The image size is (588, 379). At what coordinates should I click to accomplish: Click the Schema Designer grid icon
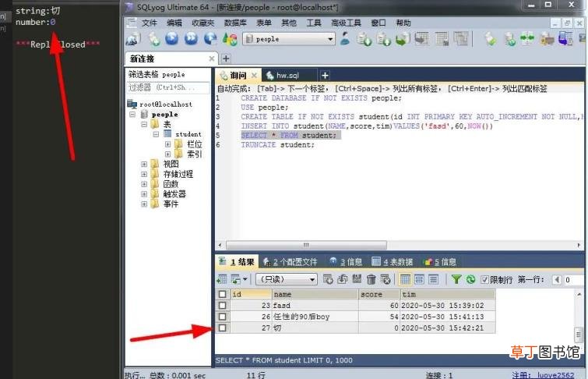click(422, 39)
